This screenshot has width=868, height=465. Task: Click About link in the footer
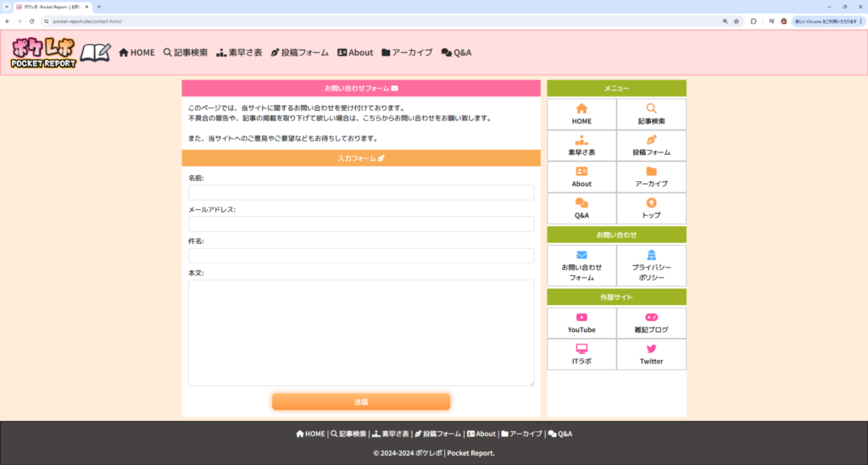click(x=481, y=434)
